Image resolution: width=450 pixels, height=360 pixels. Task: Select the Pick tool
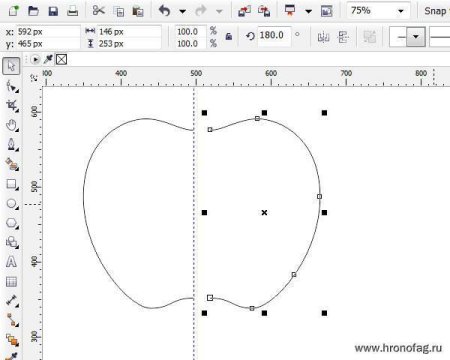point(11,66)
